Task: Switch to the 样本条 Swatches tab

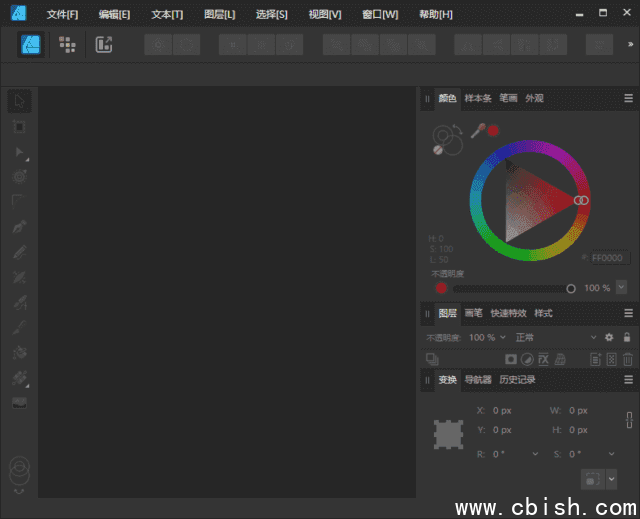Action: pyautogui.click(x=478, y=98)
